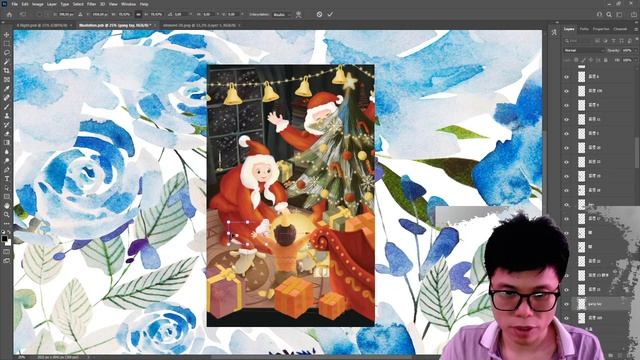The height and width of the screenshot is (360, 640).
Task: Toggle lock transparent pixels in Layers panel
Action: click(576, 60)
